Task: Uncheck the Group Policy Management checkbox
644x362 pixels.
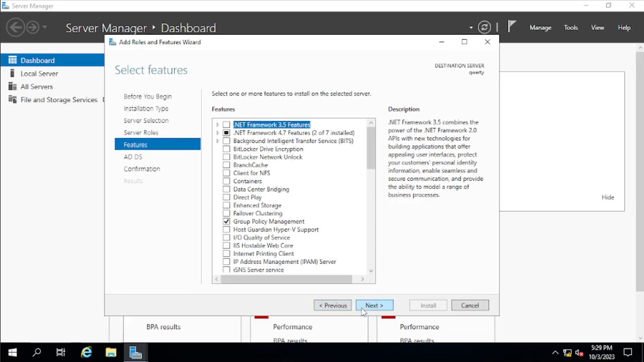Action: [226, 222]
